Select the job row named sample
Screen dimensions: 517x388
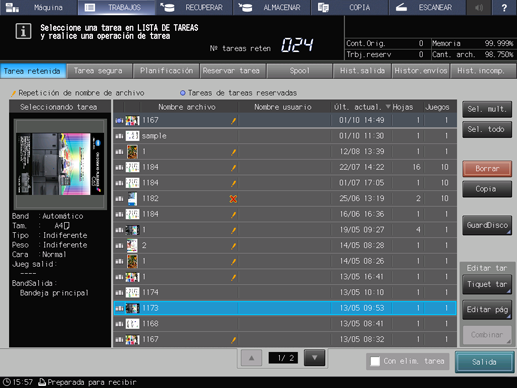[285, 136]
